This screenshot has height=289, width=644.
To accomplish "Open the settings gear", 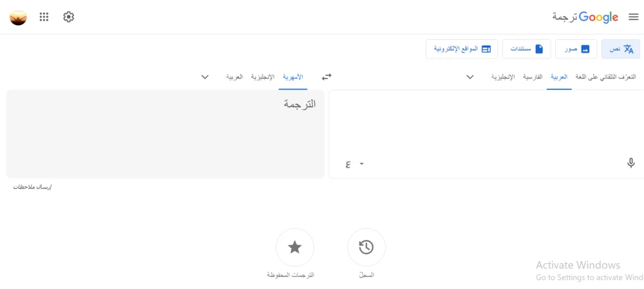I will click(69, 17).
